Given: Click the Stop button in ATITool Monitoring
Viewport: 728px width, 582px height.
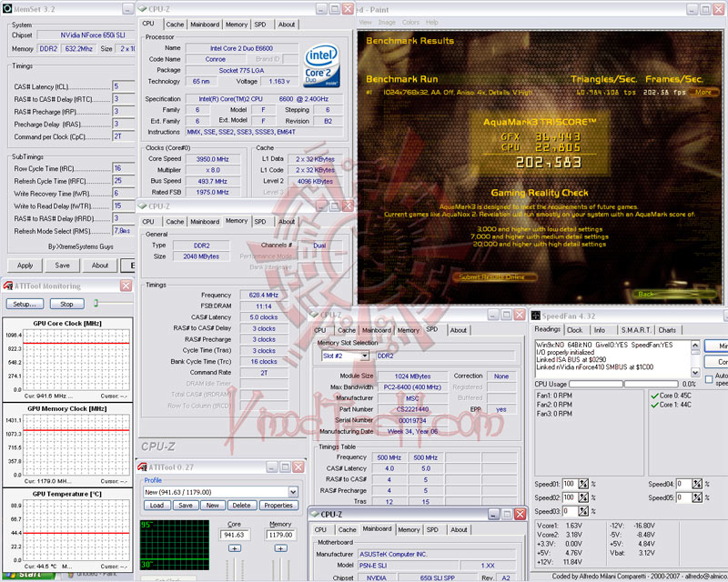Looking at the screenshot, I should (x=66, y=304).
